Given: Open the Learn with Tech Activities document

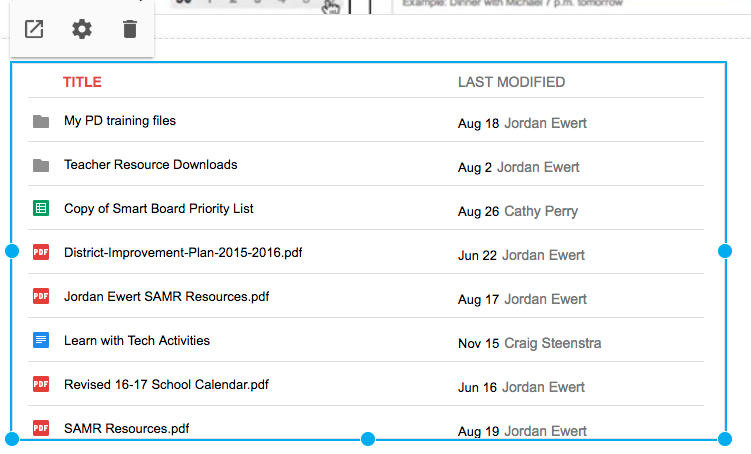Looking at the screenshot, I should point(137,340).
